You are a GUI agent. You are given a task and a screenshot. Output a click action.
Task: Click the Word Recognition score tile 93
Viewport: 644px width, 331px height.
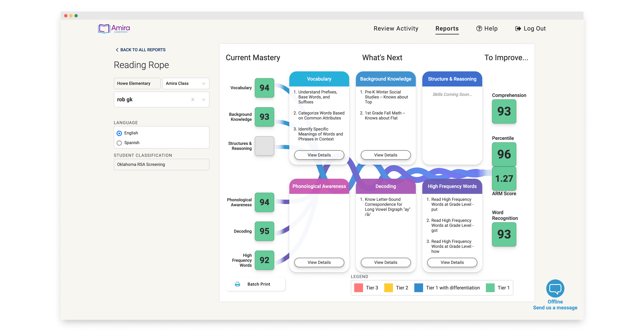click(x=504, y=234)
